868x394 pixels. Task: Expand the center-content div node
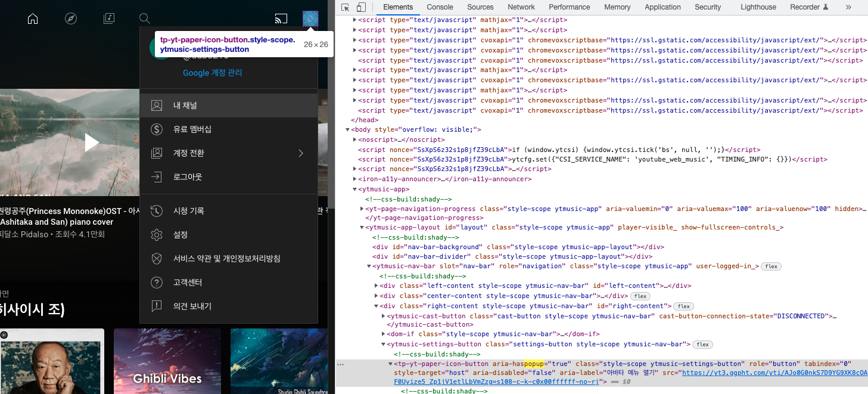(x=377, y=296)
